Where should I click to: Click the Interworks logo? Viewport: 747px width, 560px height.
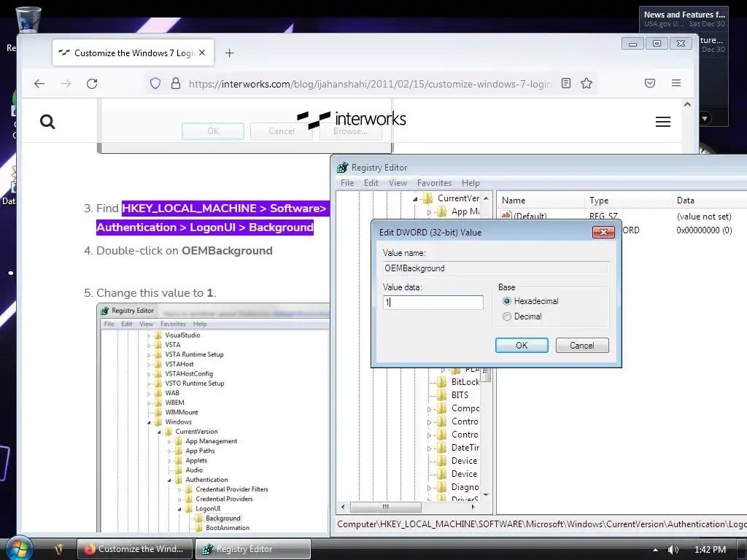click(352, 120)
